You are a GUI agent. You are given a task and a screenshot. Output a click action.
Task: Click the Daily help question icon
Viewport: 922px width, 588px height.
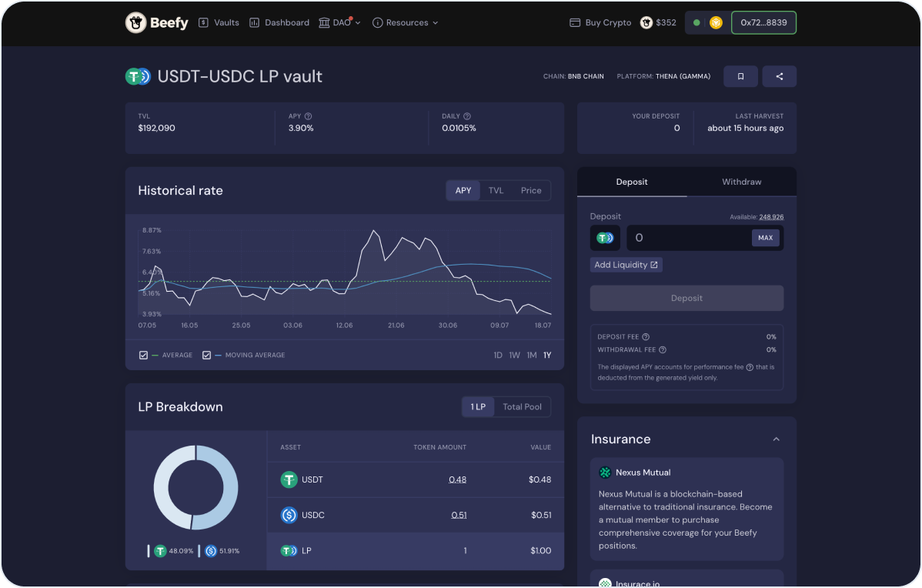467,116
